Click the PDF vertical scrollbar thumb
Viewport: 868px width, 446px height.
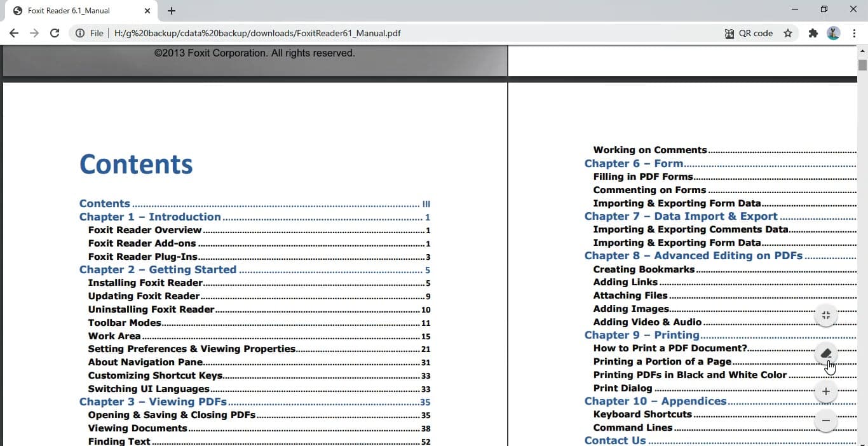862,65
